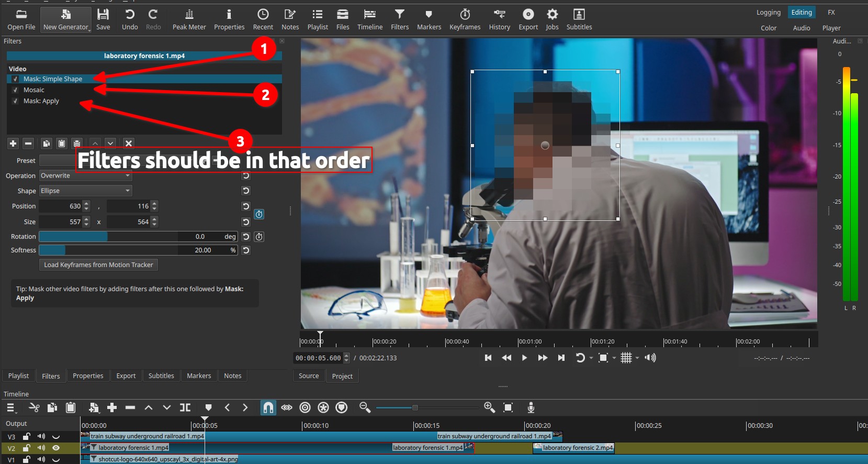This screenshot has width=868, height=464.
Task: Expand the Operation dropdown showing Overwrite
Action: click(85, 175)
